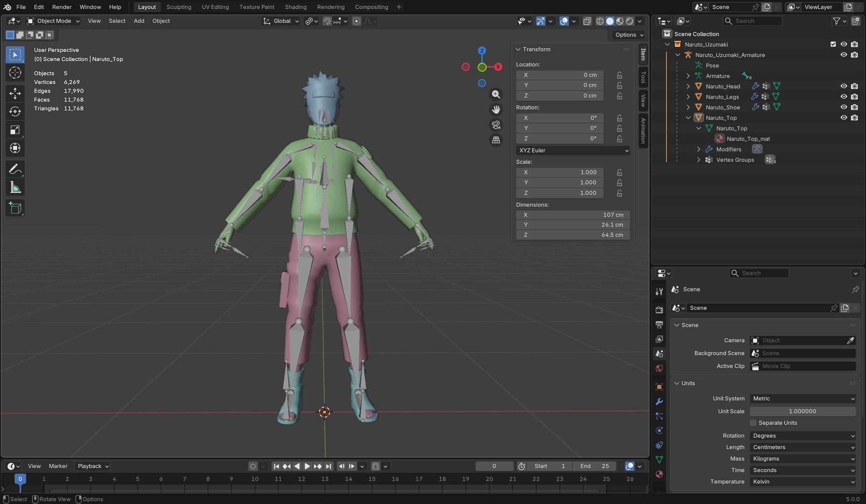This screenshot has height=504, width=866.
Task: Expand Vertex Groups in the outliner
Action: pyautogui.click(x=699, y=160)
